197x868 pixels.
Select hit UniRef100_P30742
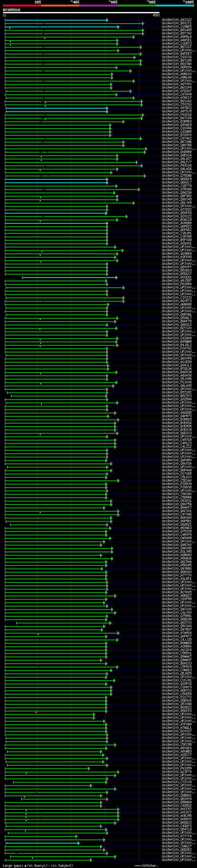[177, 349]
